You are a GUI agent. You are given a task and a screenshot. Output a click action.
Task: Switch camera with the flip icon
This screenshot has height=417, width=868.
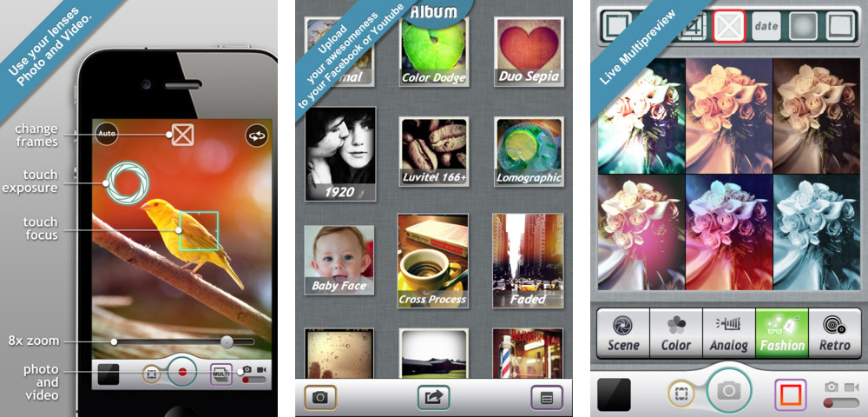coord(257,136)
